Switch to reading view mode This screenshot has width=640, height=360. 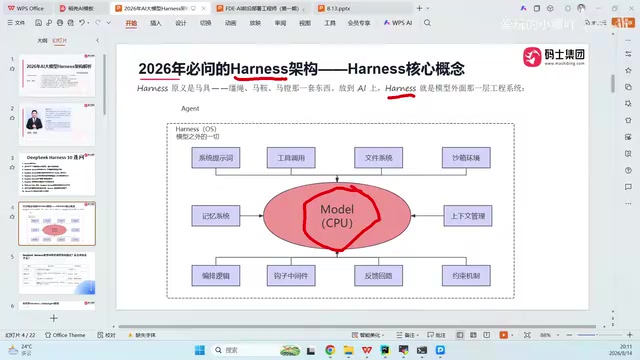pos(487,335)
